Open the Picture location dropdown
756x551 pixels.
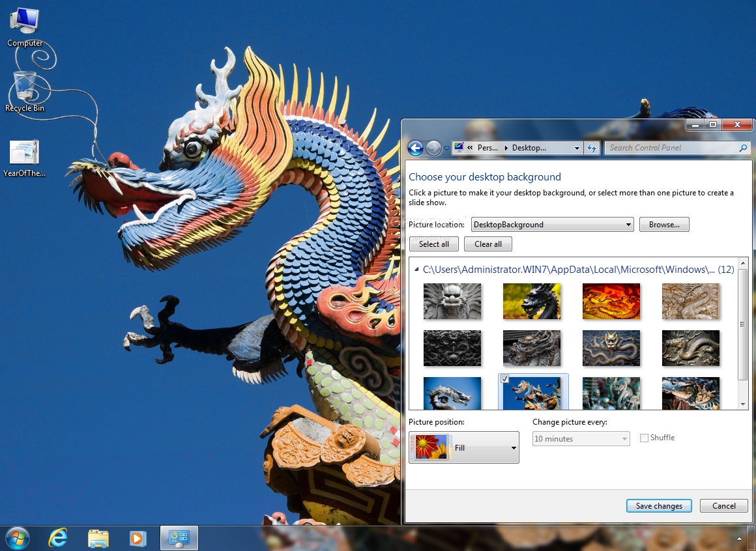point(552,225)
